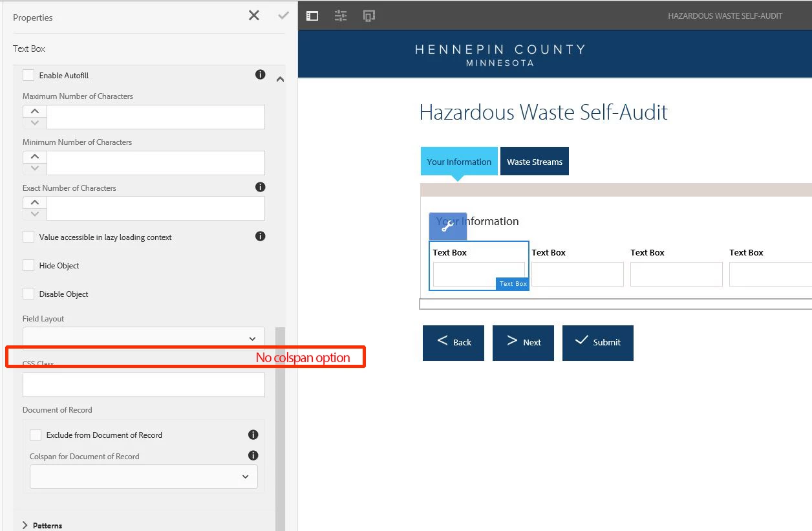
Task: Decrease Exact Number of Characters value
Action: [x=35, y=214]
